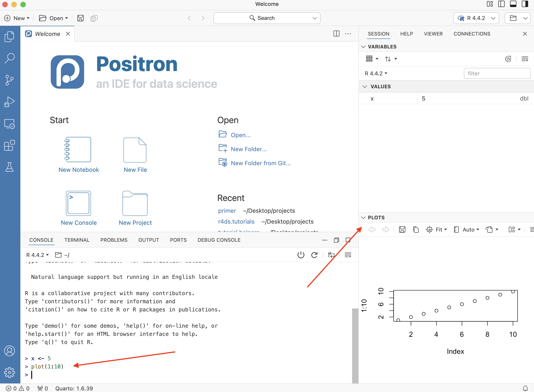Save the current plot
This screenshot has width=534, height=392.
(402, 229)
